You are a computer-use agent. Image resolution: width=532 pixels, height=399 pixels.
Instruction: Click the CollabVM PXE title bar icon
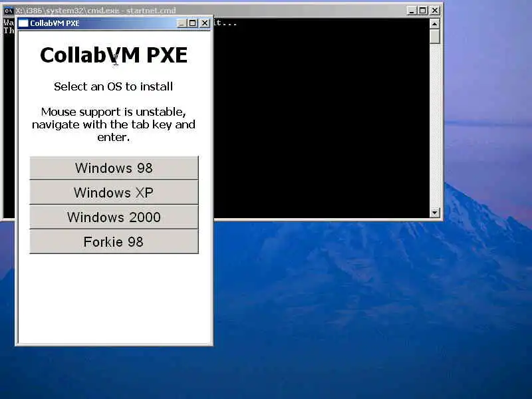click(x=23, y=23)
